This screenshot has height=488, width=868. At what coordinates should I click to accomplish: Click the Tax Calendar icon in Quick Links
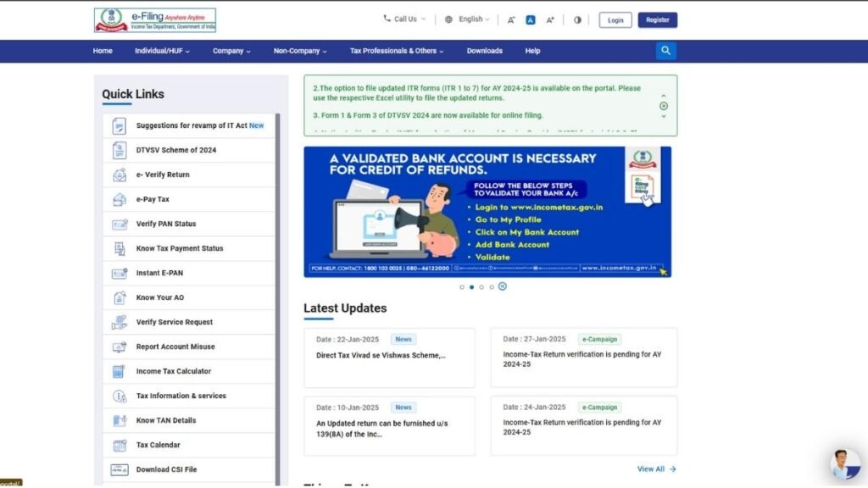[119, 446]
